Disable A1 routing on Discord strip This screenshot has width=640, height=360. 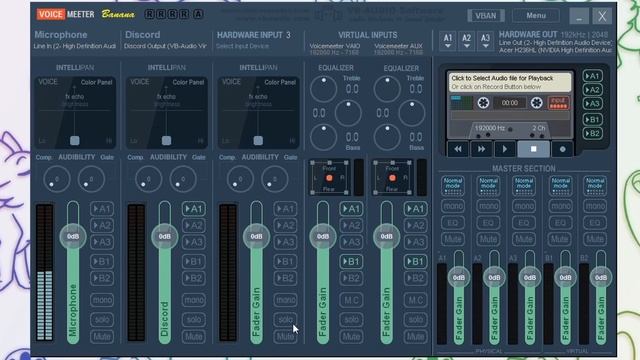coord(193,209)
